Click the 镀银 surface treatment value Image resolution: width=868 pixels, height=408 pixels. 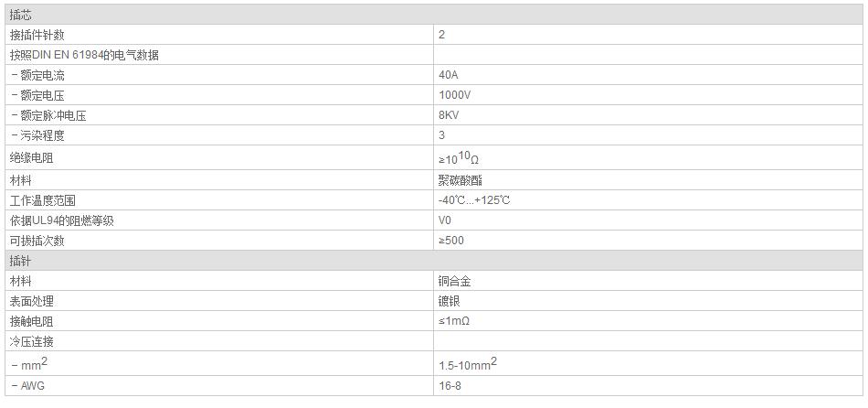click(449, 301)
